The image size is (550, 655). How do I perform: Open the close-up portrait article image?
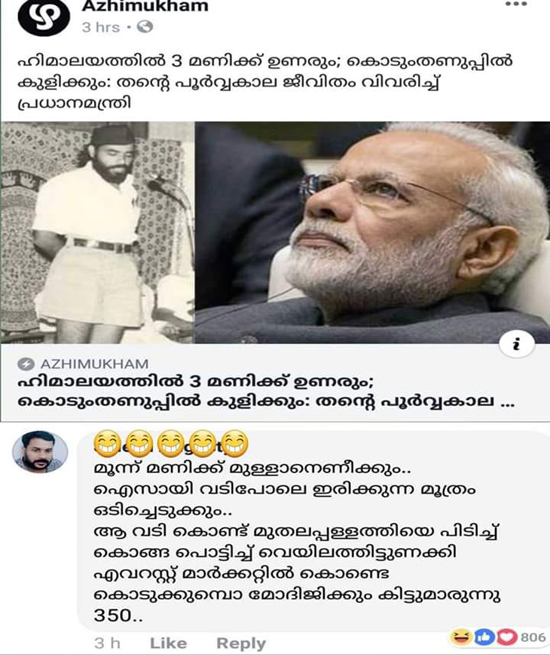tap(373, 233)
